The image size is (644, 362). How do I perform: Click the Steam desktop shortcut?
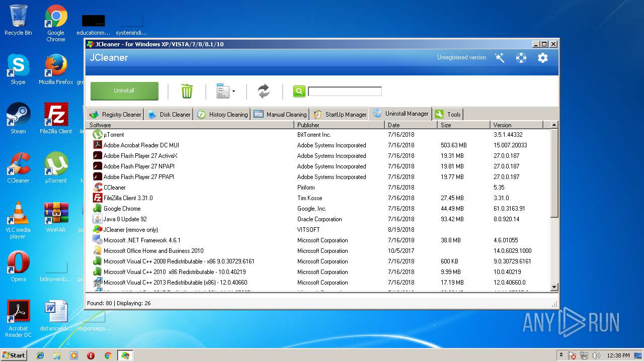click(18, 119)
